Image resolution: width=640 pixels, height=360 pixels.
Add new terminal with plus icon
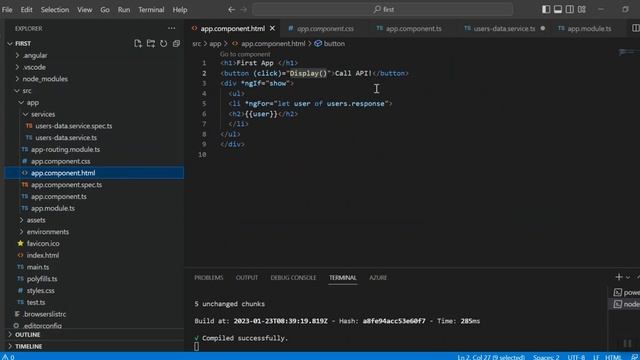tap(619, 277)
